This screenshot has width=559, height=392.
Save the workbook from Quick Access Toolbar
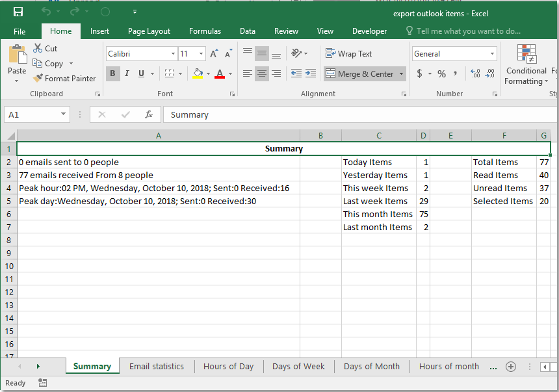(x=17, y=11)
